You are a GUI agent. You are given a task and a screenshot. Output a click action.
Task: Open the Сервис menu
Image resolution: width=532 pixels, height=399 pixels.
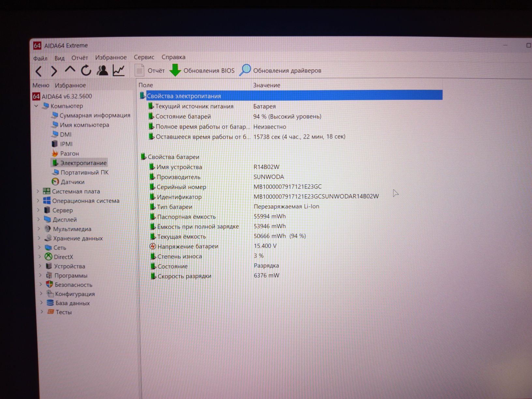click(x=144, y=57)
